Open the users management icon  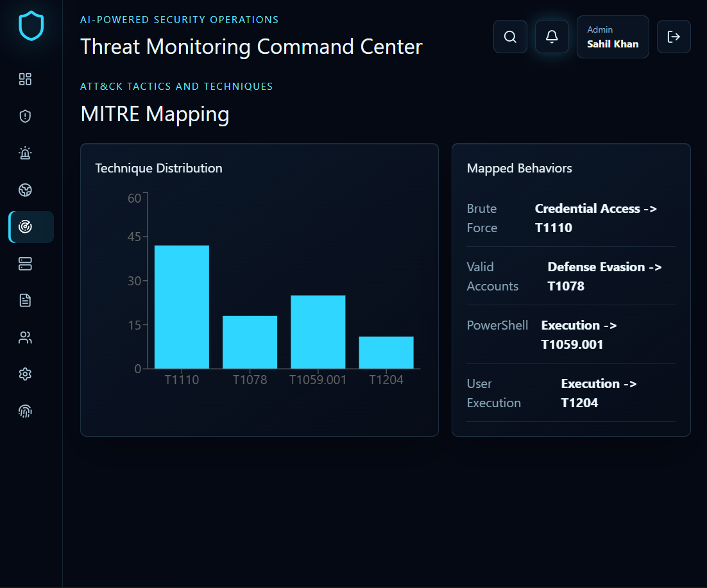pos(25,337)
